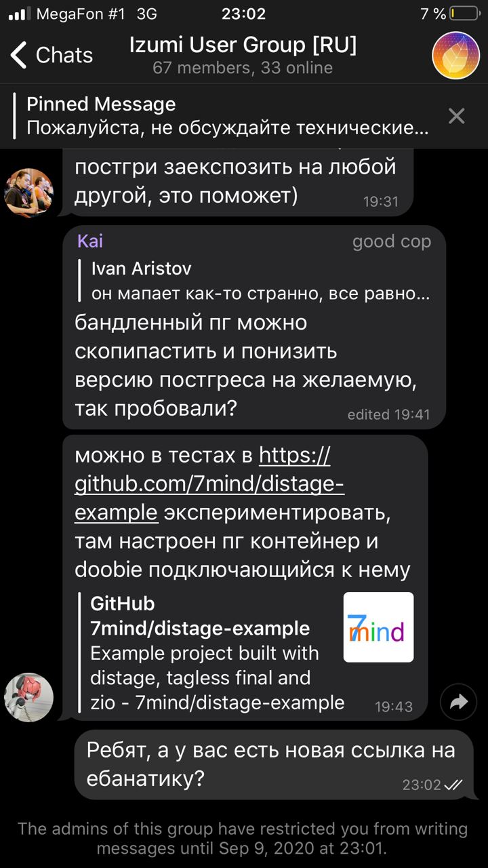This screenshot has width=488, height=868.
Task: Tap the GitHub preview title 7mind/distage-example
Action: (200, 628)
